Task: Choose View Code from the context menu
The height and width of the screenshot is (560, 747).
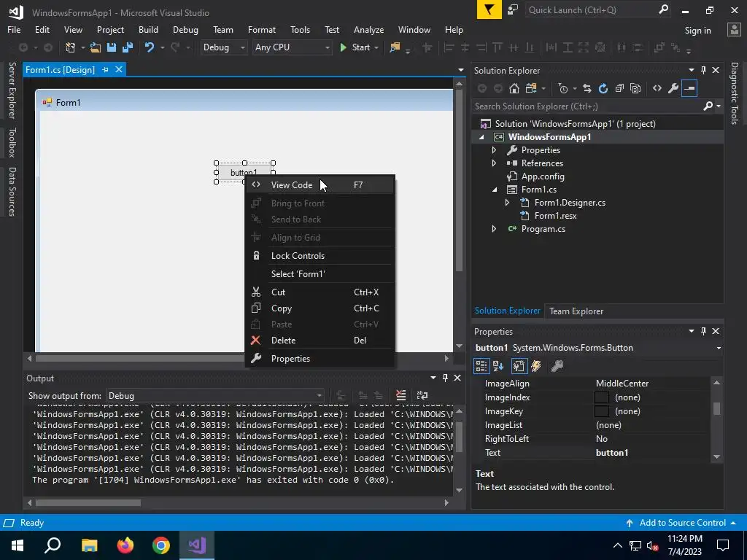Action: 320,184
